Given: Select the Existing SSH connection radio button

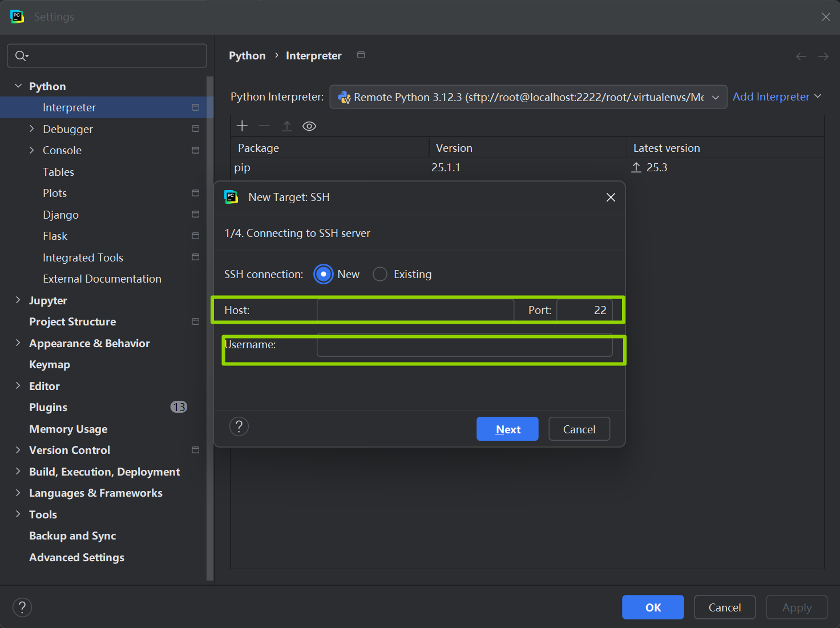Looking at the screenshot, I should [x=380, y=274].
